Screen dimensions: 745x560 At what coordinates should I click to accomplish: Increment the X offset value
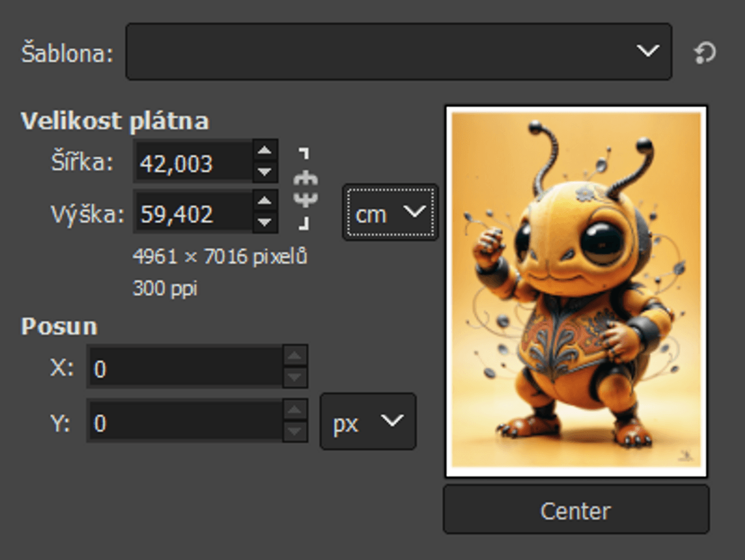click(x=295, y=356)
